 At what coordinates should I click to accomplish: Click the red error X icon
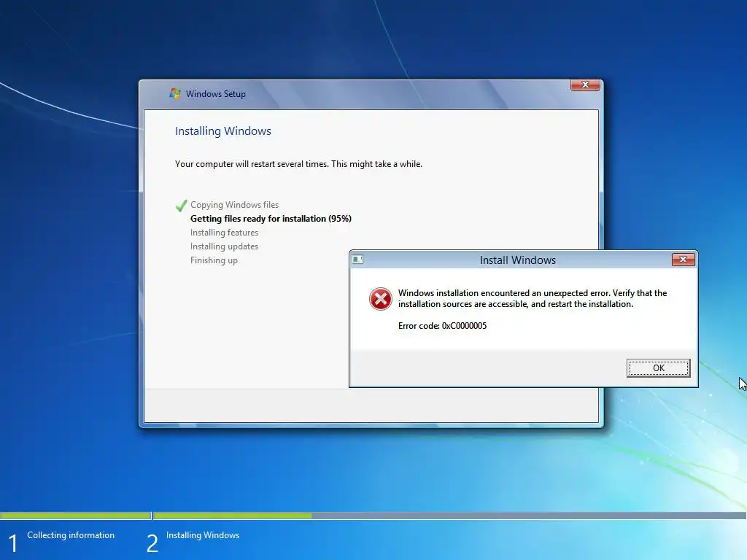tap(380, 299)
